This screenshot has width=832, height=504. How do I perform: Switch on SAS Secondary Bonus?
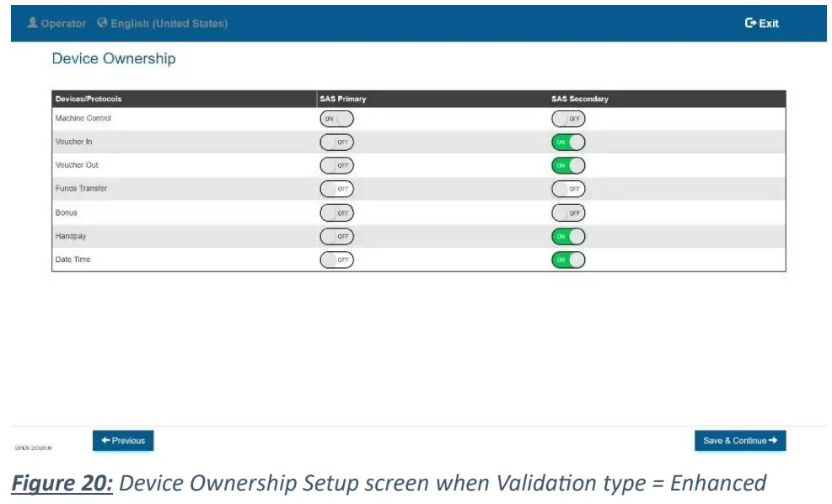pyautogui.click(x=568, y=213)
